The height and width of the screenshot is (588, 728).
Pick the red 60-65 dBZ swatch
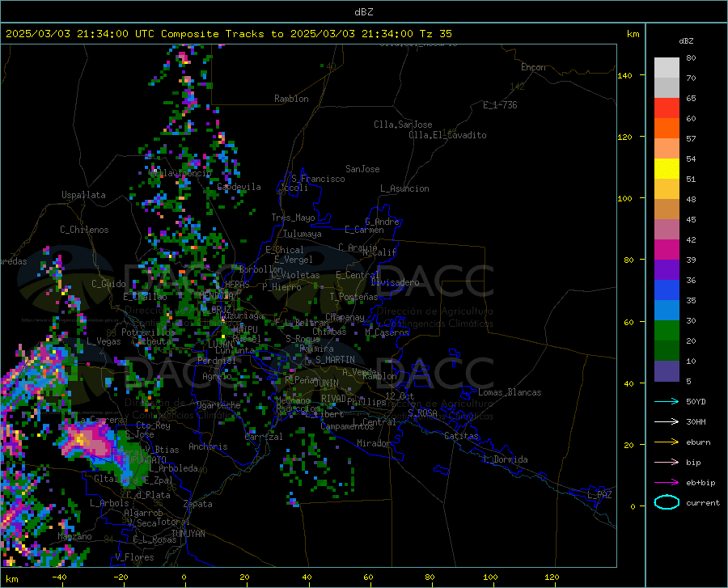point(667,108)
